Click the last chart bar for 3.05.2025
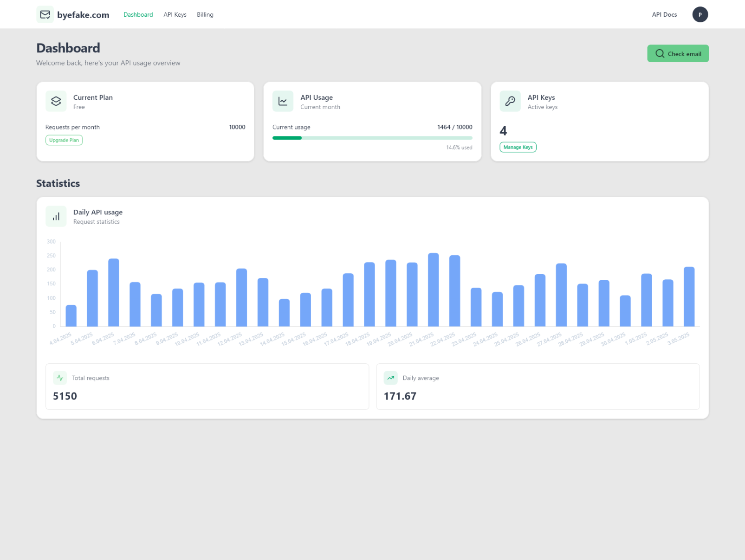This screenshot has height=560, width=745. point(689,297)
